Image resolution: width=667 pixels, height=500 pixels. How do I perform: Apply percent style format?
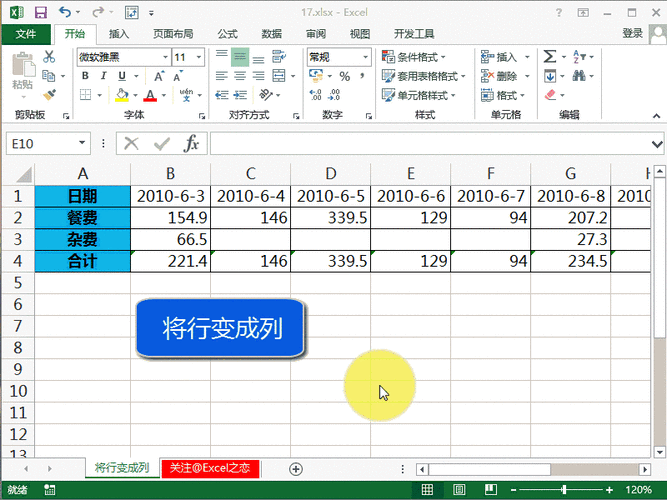[345, 76]
